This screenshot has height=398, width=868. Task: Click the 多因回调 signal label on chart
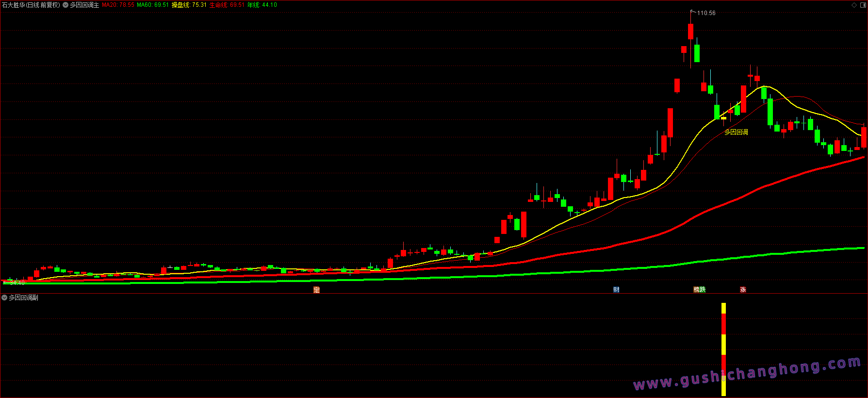click(736, 132)
